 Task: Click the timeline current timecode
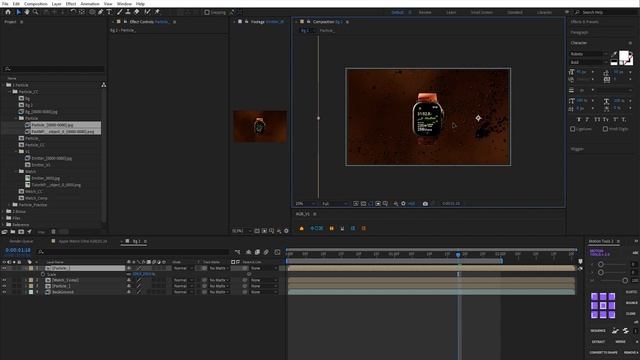pos(18,250)
